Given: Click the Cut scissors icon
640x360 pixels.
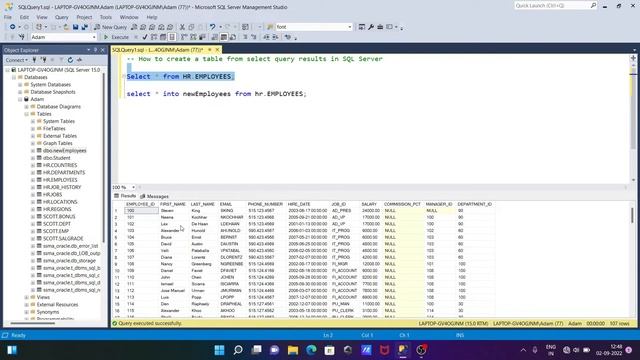Looking at the screenshot, I should (182, 27).
